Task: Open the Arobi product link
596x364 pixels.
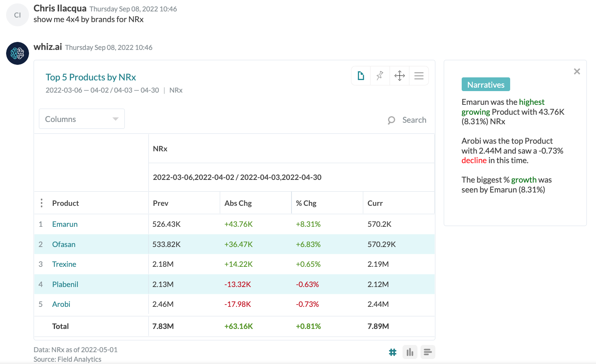Action: click(x=61, y=304)
